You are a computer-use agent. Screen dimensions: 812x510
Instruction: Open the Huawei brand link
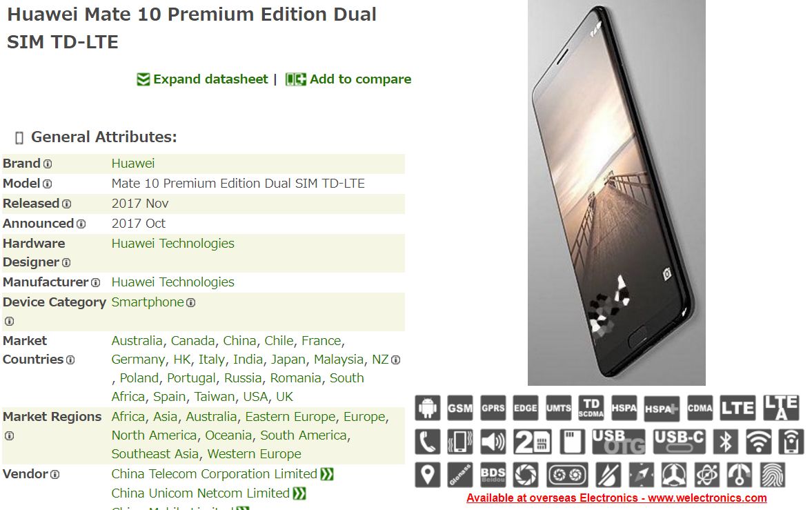tap(133, 164)
